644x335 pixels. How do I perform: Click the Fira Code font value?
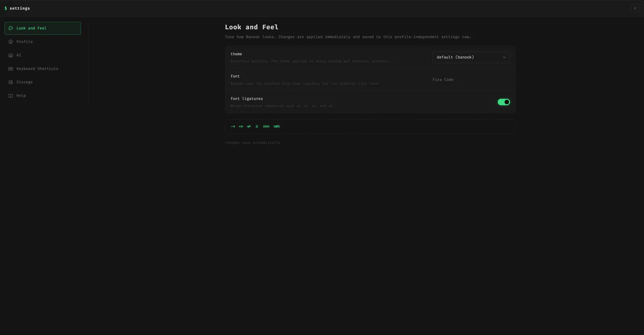pyautogui.click(x=443, y=80)
